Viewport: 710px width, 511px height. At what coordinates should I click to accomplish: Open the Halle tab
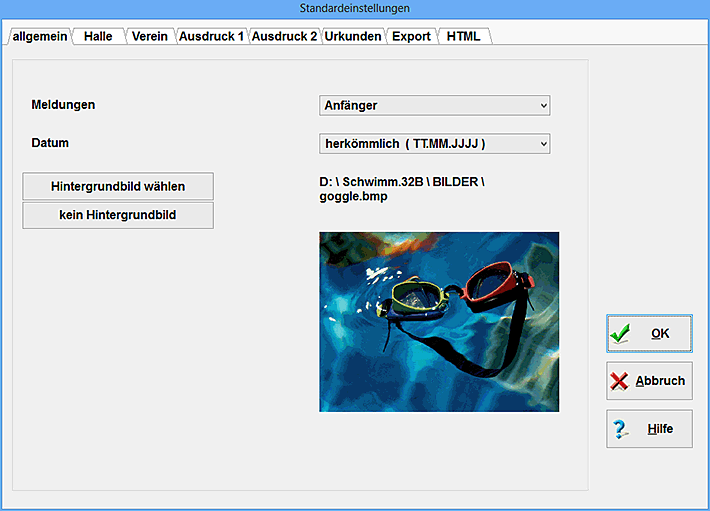click(x=98, y=36)
